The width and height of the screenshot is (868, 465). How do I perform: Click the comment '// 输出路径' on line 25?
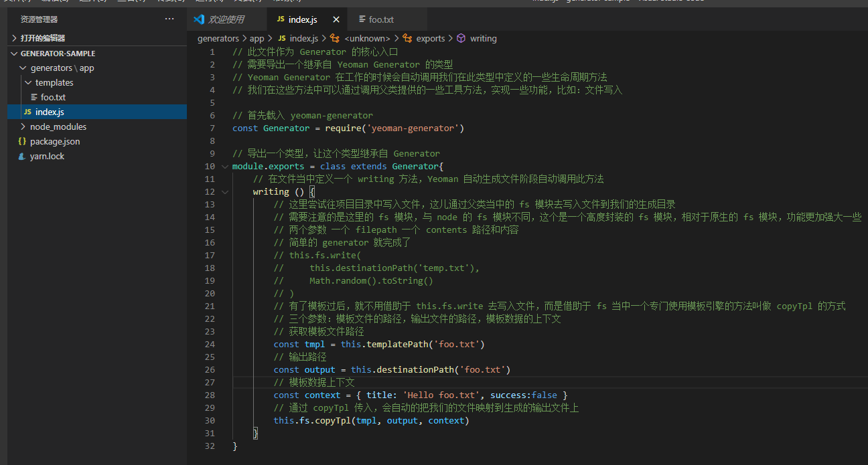click(x=300, y=357)
